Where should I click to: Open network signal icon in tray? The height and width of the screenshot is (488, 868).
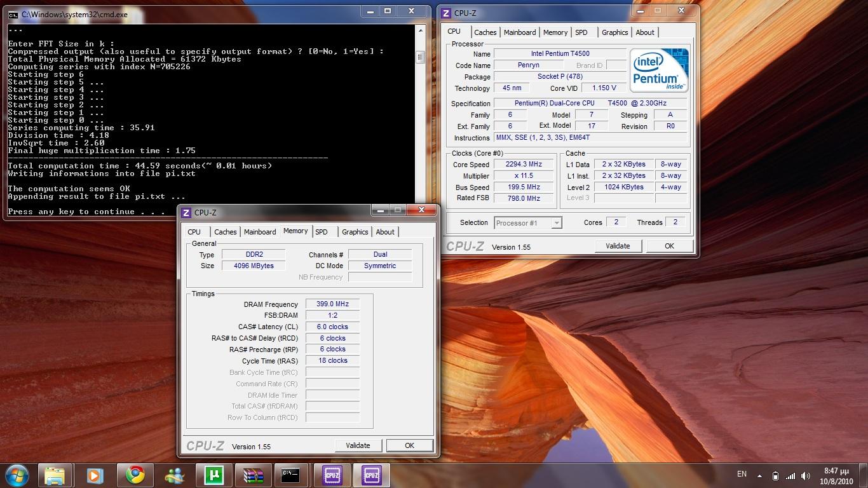click(790, 475)
